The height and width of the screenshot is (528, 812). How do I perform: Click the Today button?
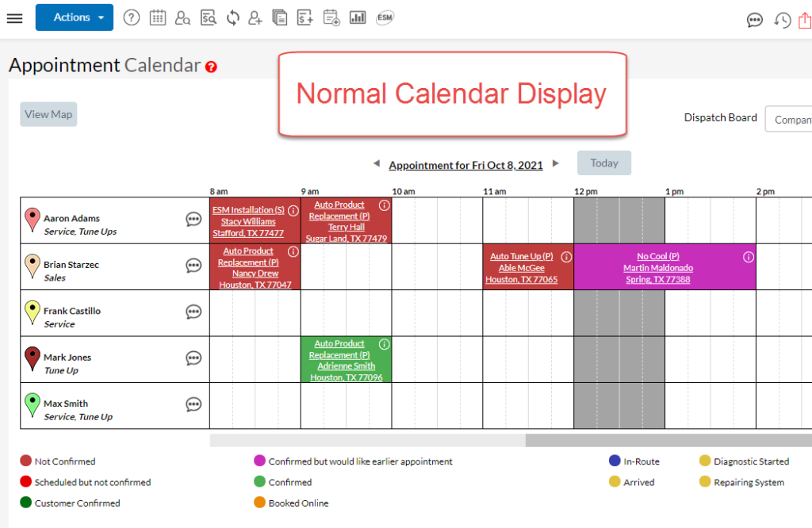coord(603,163)
